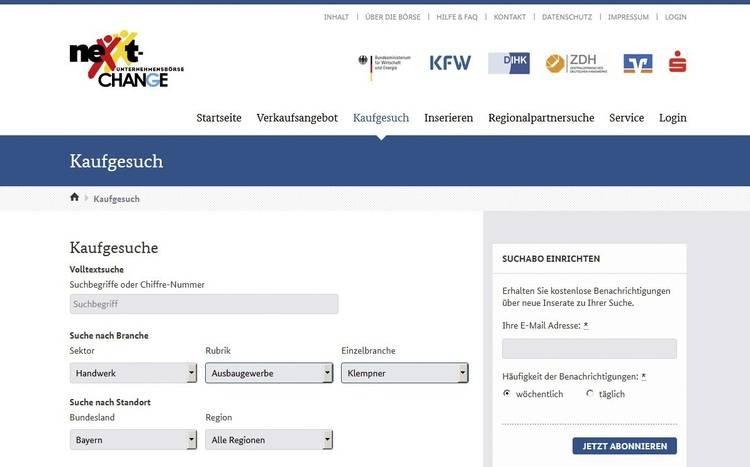750x467 pixels.
Task: Select the täglich radio option
Action: [590, 394]
